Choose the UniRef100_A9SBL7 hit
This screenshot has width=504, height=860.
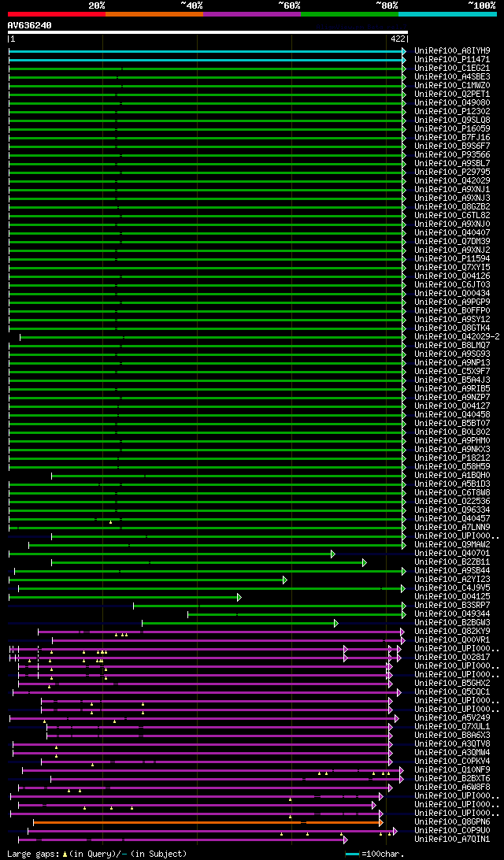(453, 163)
